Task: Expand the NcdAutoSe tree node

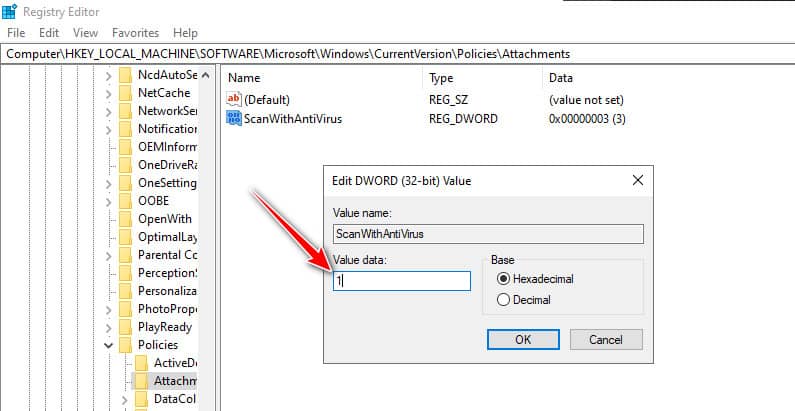Action: pyautogui.click(x=109, y=76)
